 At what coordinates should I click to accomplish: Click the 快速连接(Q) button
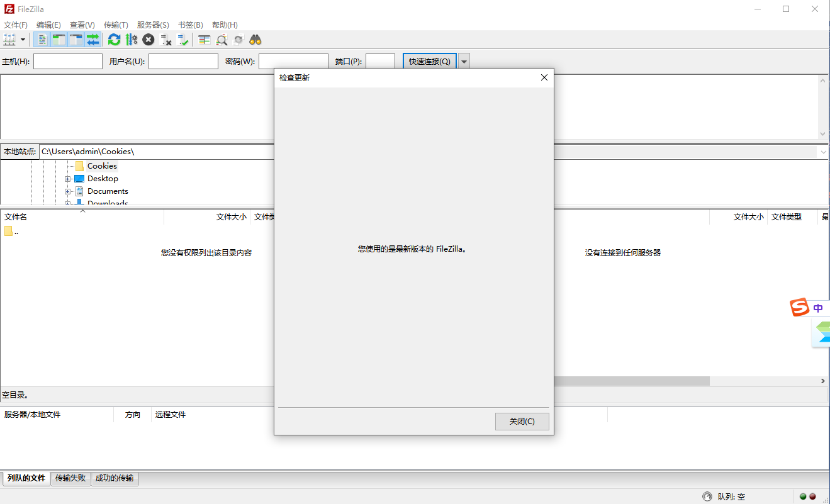[x=430, y=61]
